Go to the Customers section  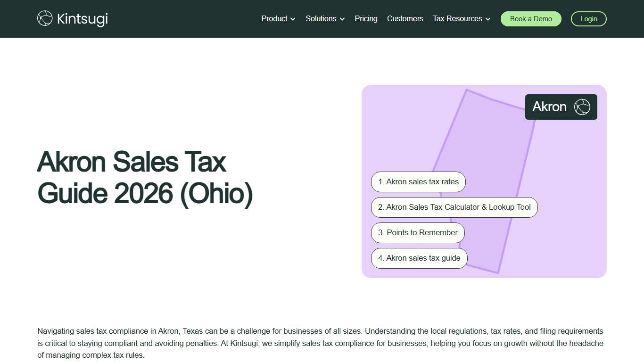pos(405,18)
